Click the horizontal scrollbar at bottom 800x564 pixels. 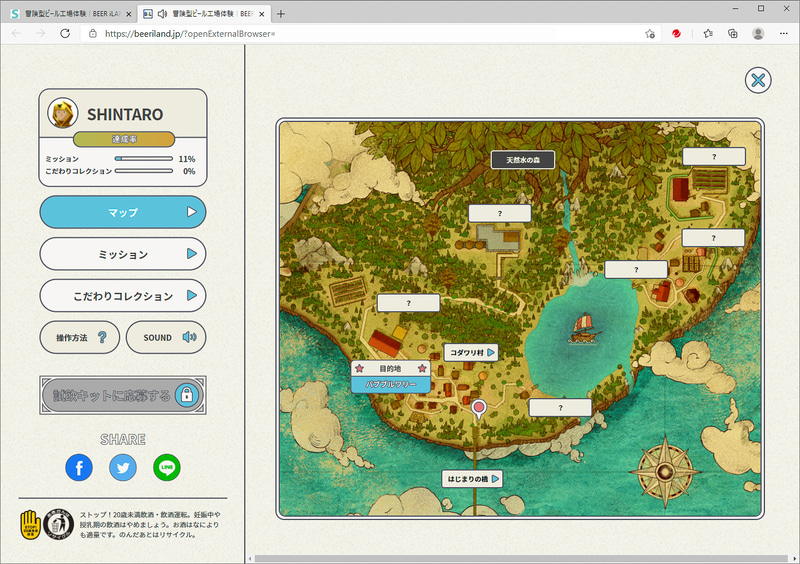[x=520, y=559]
